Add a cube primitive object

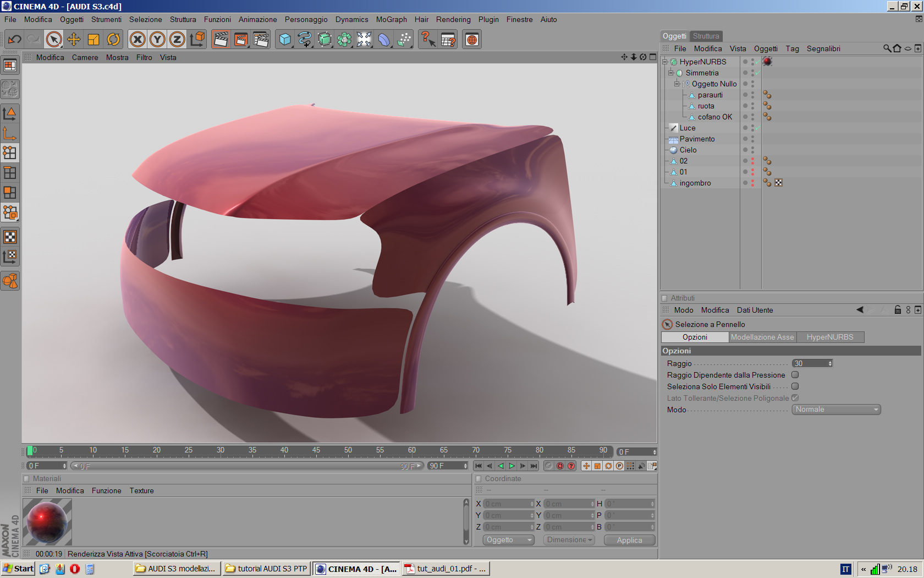(285, 39)
